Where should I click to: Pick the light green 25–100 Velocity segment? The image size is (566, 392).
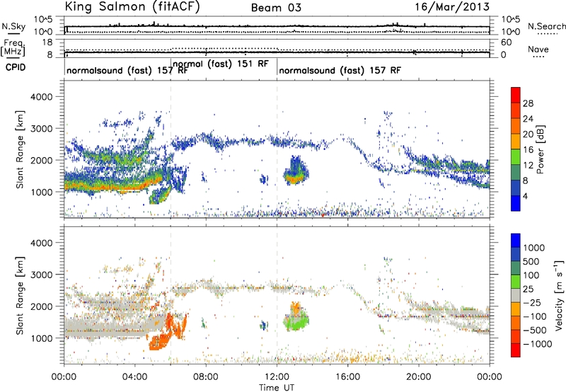pyautogui.click(x=516, y=282)
